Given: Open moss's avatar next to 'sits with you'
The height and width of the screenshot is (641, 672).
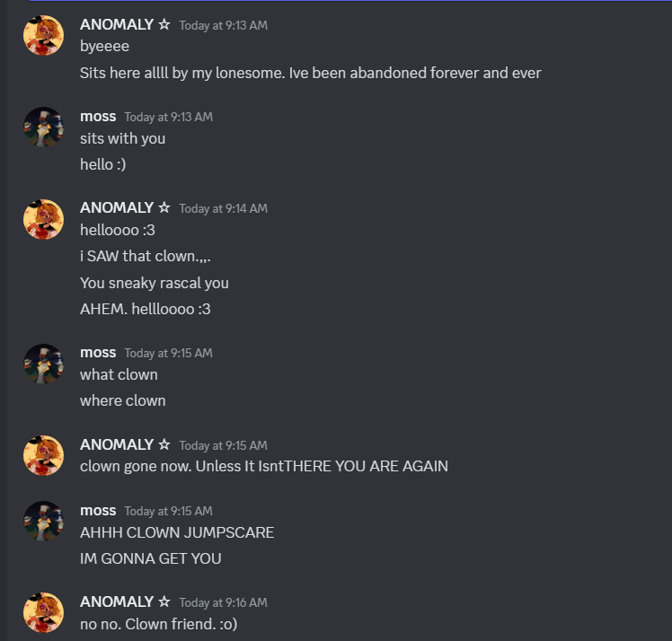Looking at the screenshot, I should 43,127.
